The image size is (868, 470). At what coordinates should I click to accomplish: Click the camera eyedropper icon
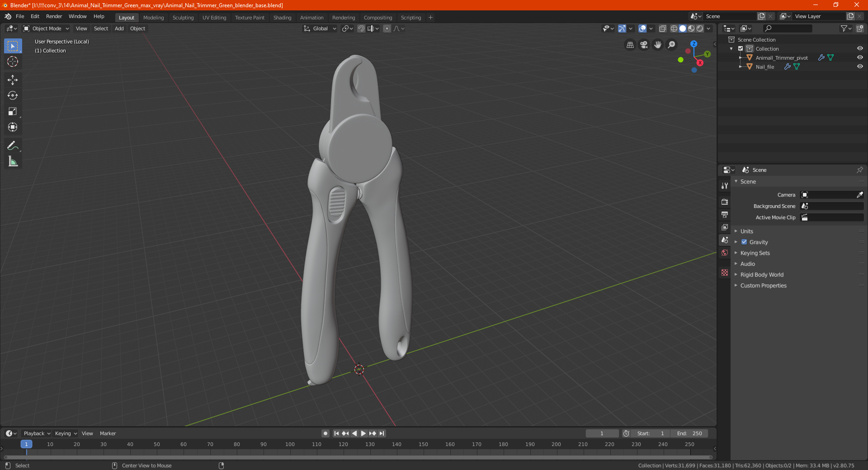(x=859, y=195)
